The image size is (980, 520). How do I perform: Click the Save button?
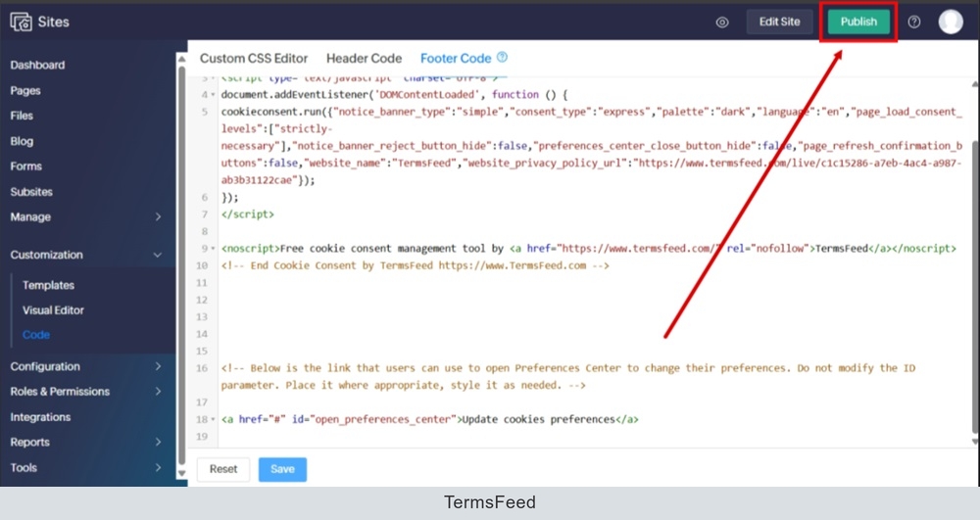pos(282,469)
